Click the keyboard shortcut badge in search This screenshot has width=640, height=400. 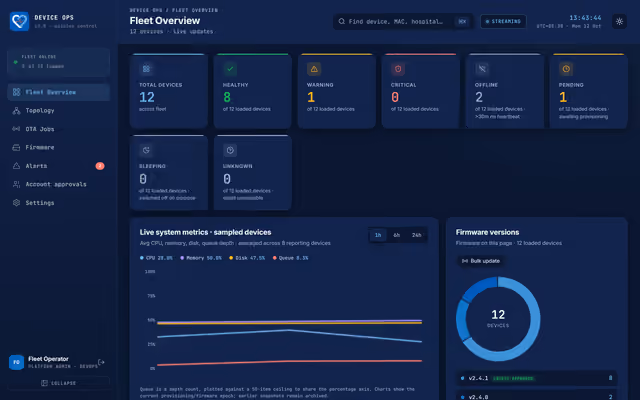coord(462,21)
